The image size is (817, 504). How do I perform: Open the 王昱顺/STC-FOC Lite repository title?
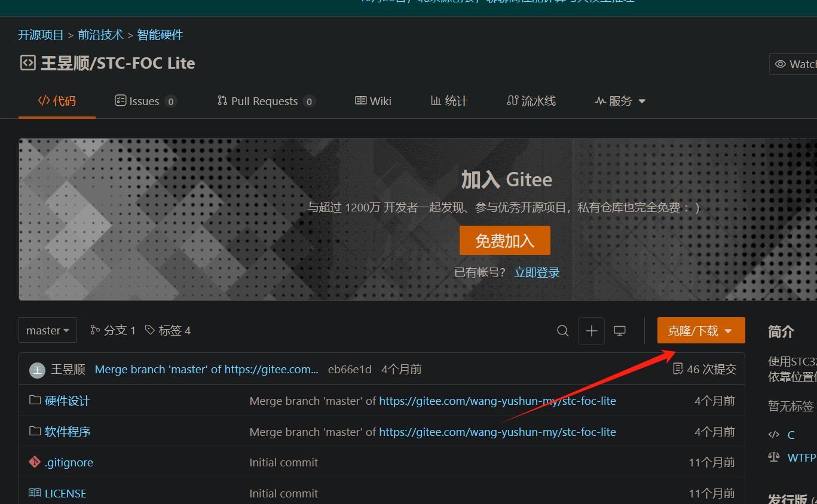pyautogui.click(x=118, y=63)
